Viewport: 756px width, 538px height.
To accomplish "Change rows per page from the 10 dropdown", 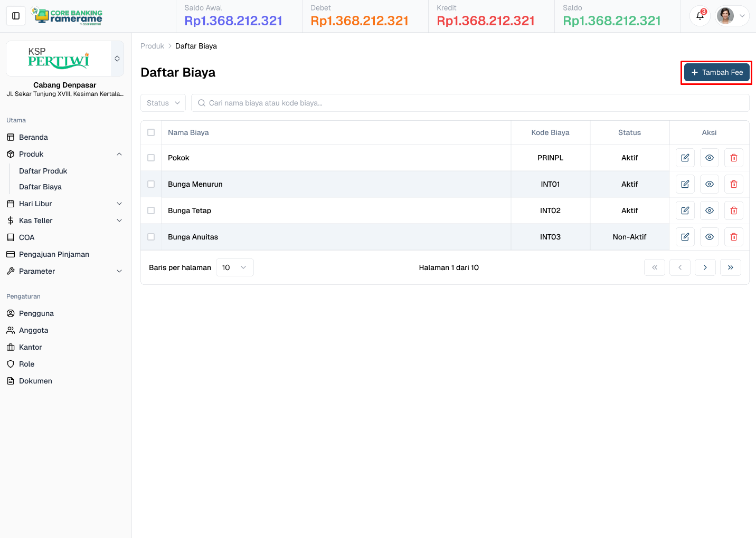I will 234,267.
